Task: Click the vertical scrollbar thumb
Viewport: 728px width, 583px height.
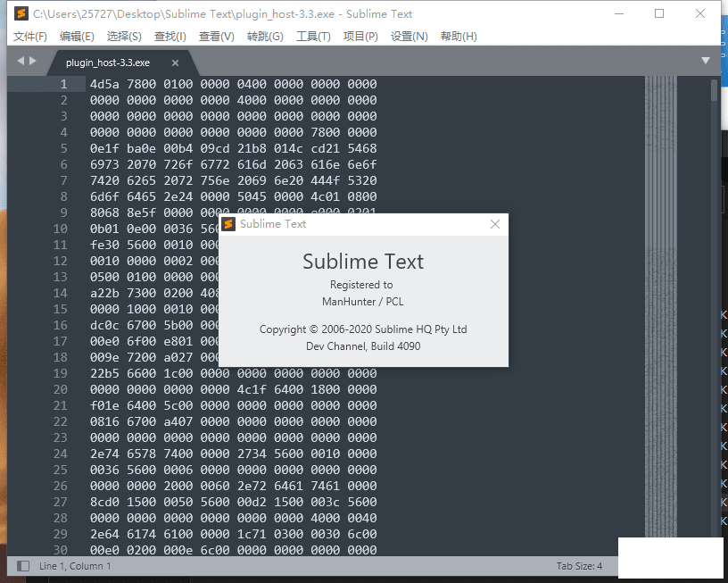Action: click(x=714, y=90)
